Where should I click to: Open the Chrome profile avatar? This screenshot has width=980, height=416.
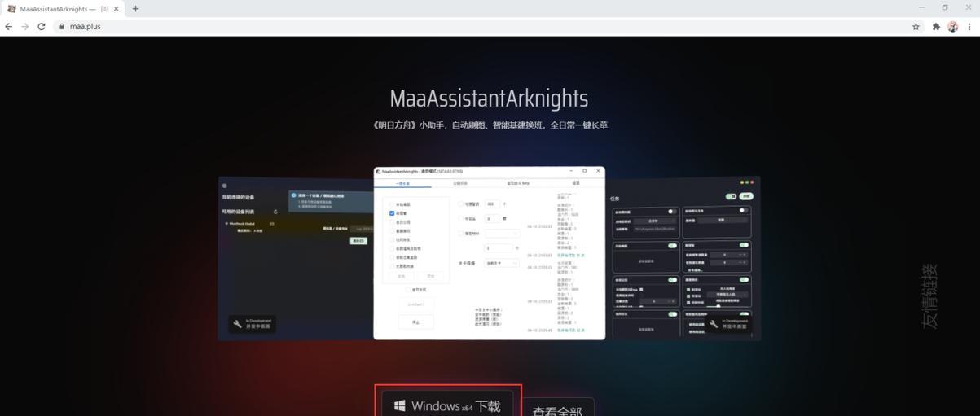coord(953,26)
